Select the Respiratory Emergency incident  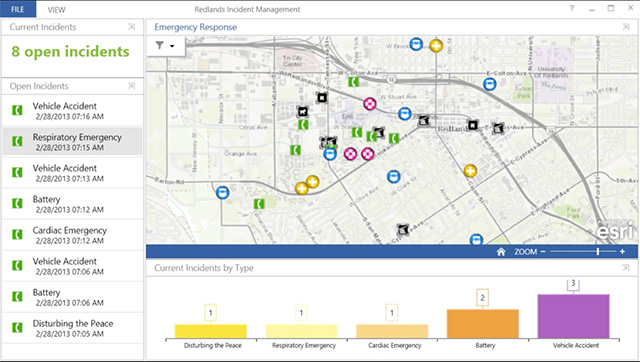[73, 142]
